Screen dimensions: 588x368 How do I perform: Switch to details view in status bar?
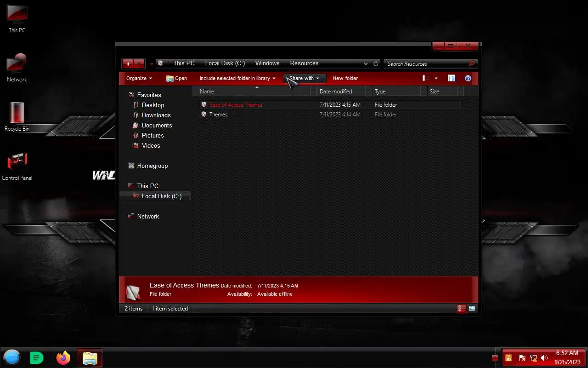point(462,309)
